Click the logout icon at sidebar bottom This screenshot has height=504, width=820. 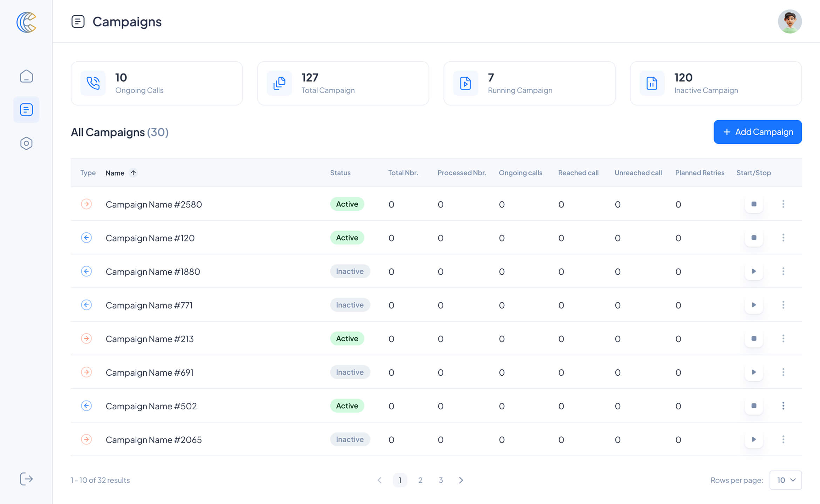point(26,479)
